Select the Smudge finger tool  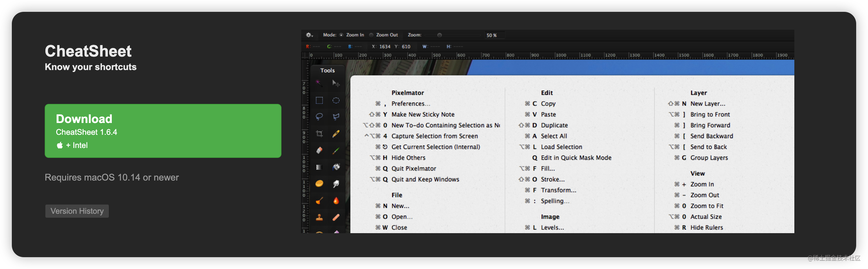(336, 184)
